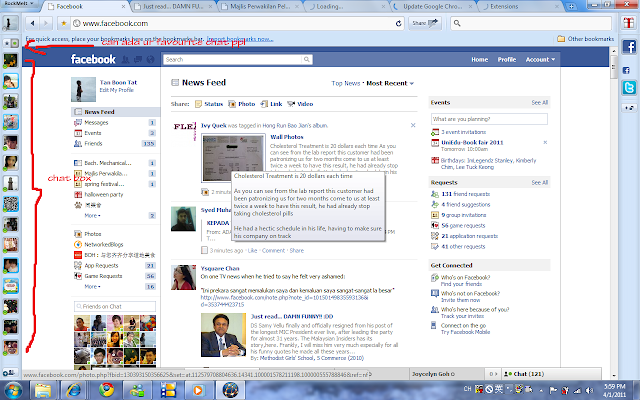The height and width of the screenshot is (400, 640).
Task: Open Windows Explorer folder in taskbar
Action: coord(43,390)
